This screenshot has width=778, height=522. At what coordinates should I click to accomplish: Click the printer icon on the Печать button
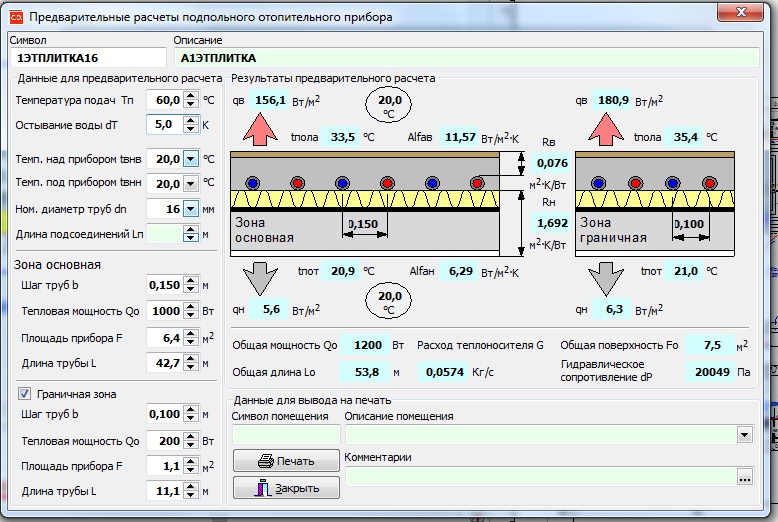[x=265, y=461]
